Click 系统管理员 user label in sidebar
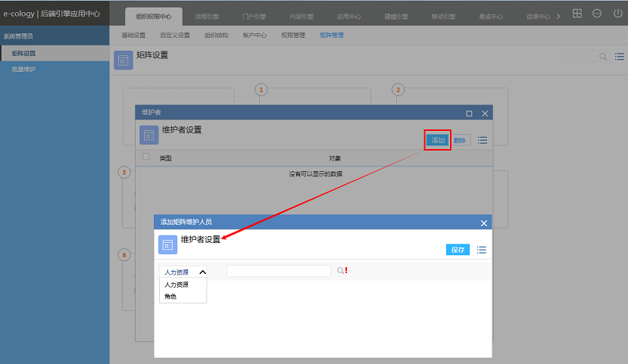Screen dimensions: 628x364 tap(18, 36)
